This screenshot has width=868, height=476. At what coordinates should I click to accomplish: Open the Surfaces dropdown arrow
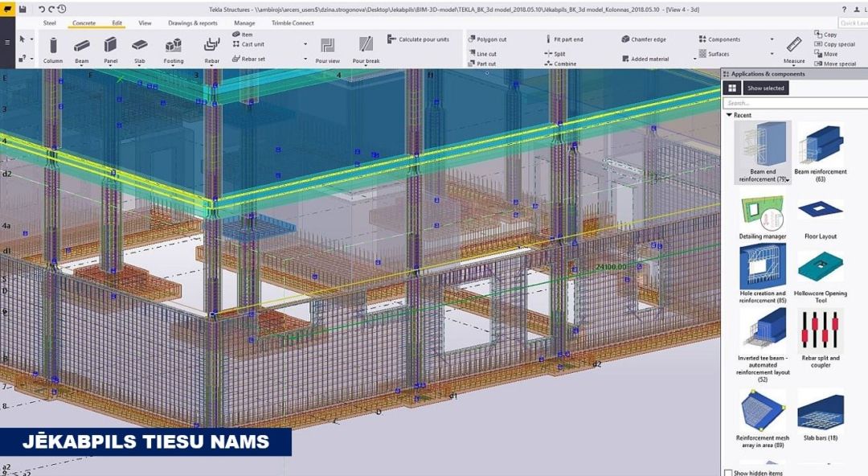(772, 55)
